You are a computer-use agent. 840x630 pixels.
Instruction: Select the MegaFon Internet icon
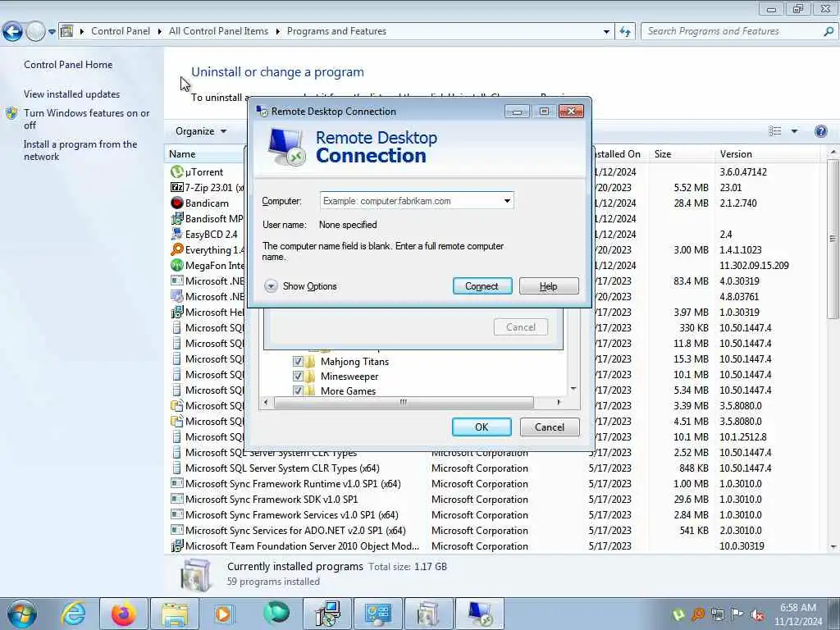click(x=177, y=265)
